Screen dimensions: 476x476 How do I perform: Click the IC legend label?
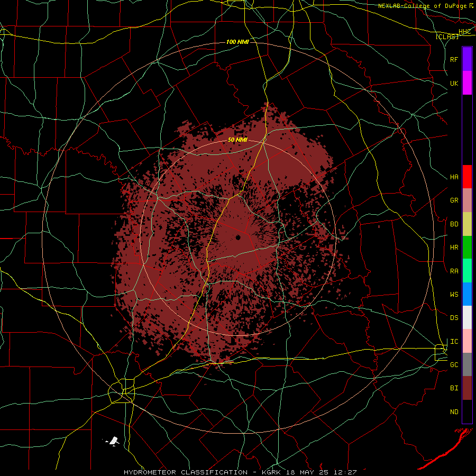click(x=454, y=342)
